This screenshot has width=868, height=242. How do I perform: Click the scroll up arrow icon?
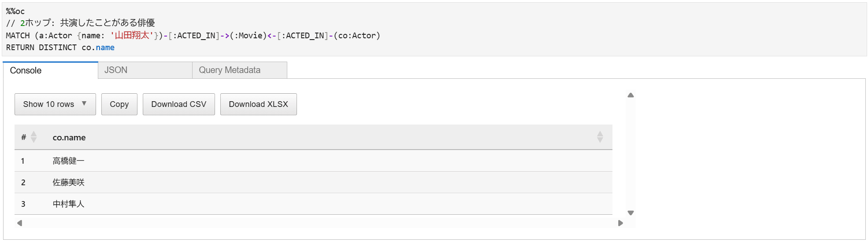coord(631,95)
